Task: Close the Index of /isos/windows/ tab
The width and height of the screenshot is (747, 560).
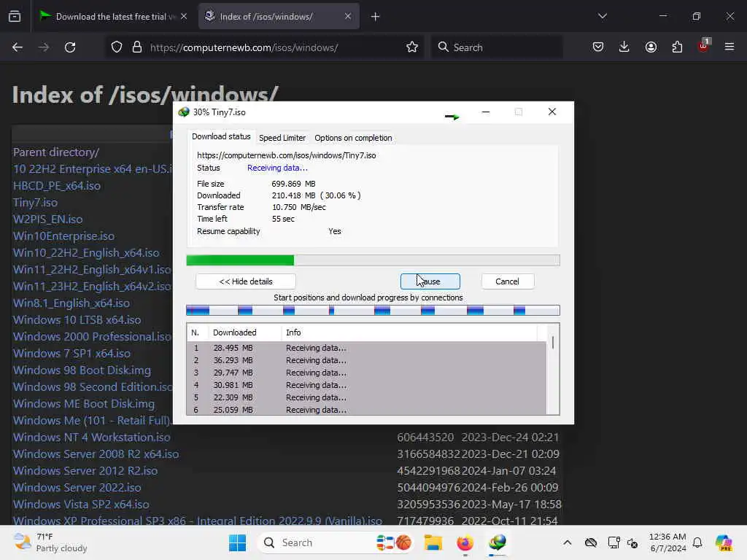Action: (348, 17)
